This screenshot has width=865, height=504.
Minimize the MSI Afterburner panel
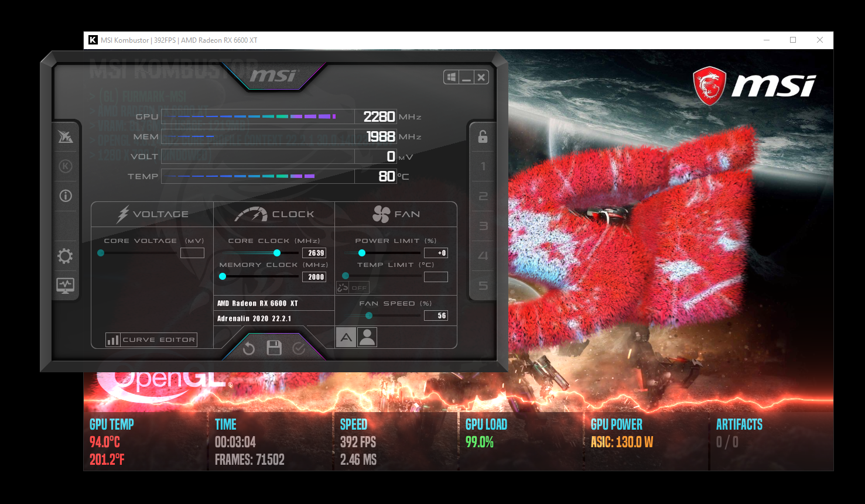pos(466,77)
